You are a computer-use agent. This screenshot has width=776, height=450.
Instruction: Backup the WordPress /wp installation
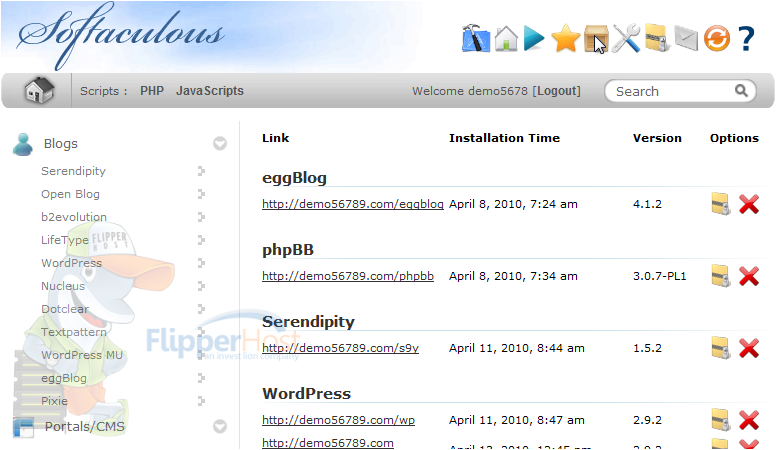(721, 420)
